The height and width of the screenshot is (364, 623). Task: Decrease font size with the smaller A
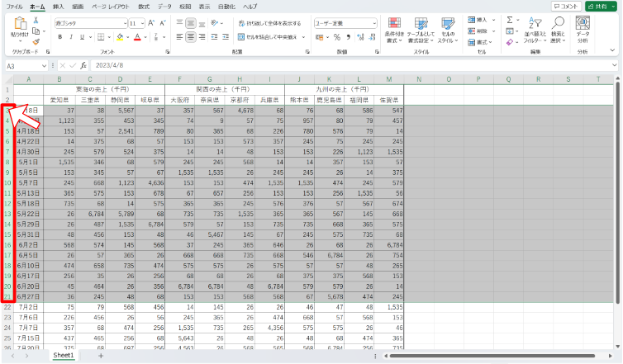pyautogui.click(x=162, y=23)
